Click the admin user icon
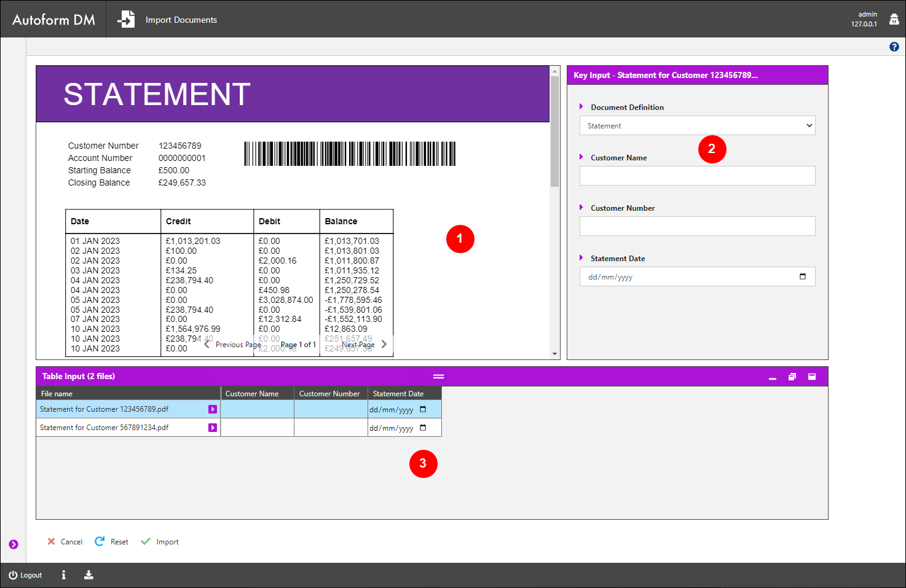This screenshot has width=906, height=588. point(894,19)
